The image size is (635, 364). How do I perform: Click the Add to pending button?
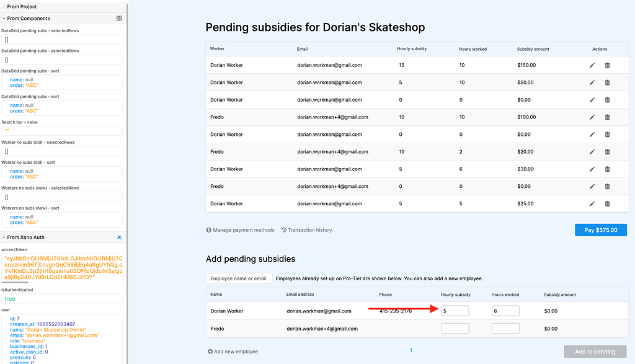(x=594, y=351)
